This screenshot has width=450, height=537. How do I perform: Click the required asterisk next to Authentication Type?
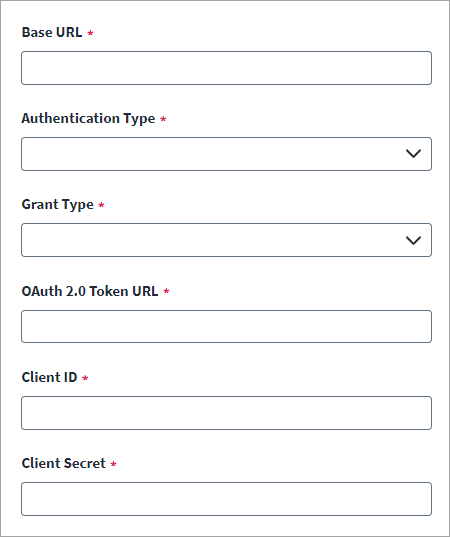pyautogui.click(x=163, y=119)
